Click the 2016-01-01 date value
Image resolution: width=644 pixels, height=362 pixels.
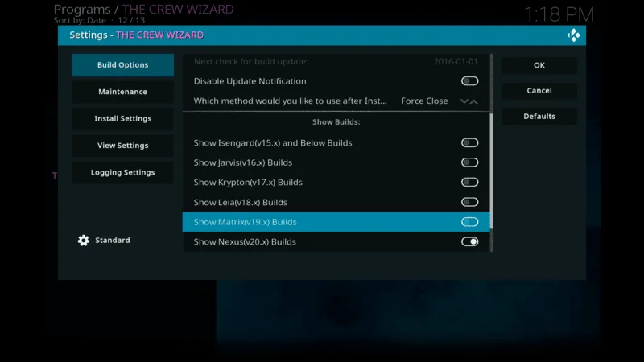pyautogui.click(x=456, y=62)
